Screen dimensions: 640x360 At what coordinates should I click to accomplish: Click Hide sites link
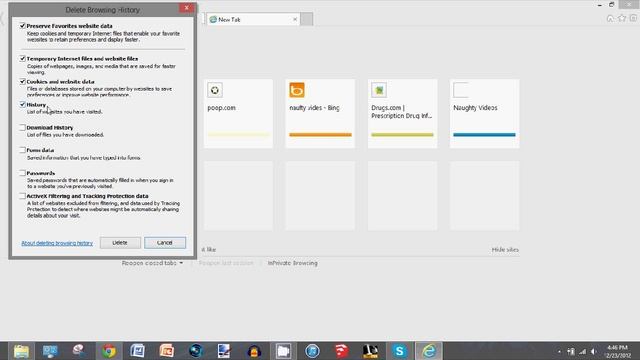click(505, 249)
